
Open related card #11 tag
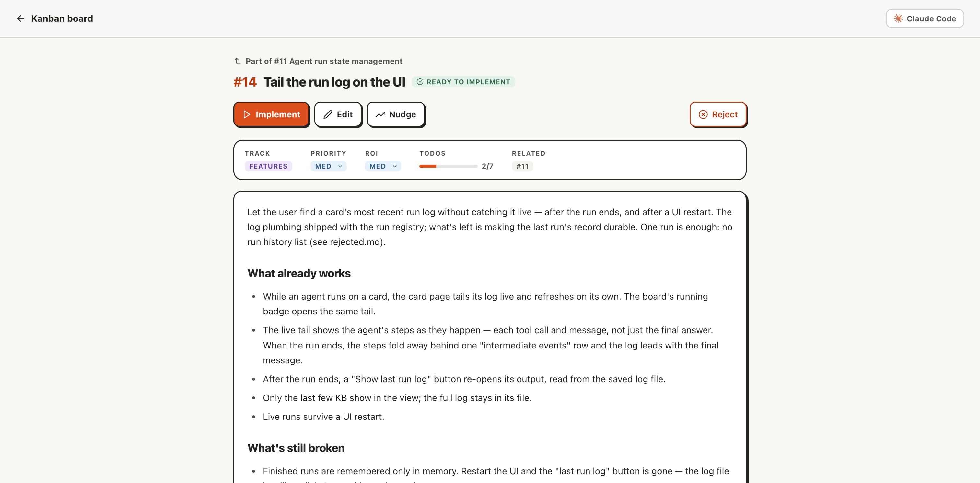522,166
